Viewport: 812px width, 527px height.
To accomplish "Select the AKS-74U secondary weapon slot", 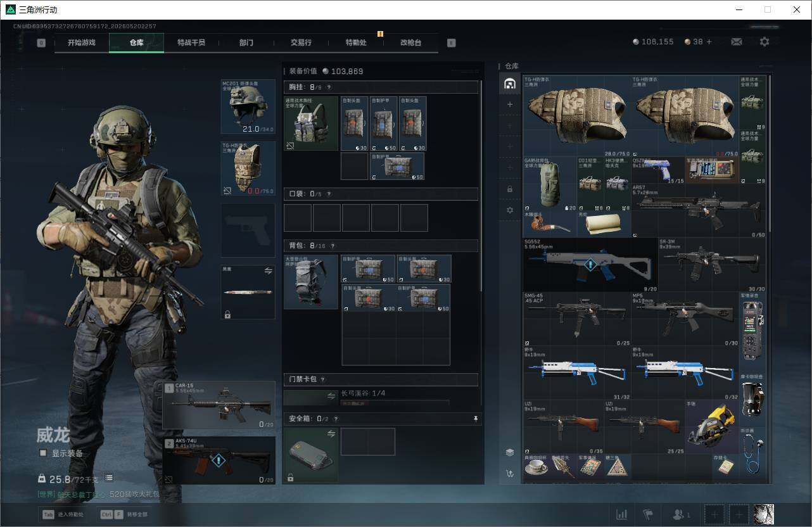I will [x=219, y=460].
